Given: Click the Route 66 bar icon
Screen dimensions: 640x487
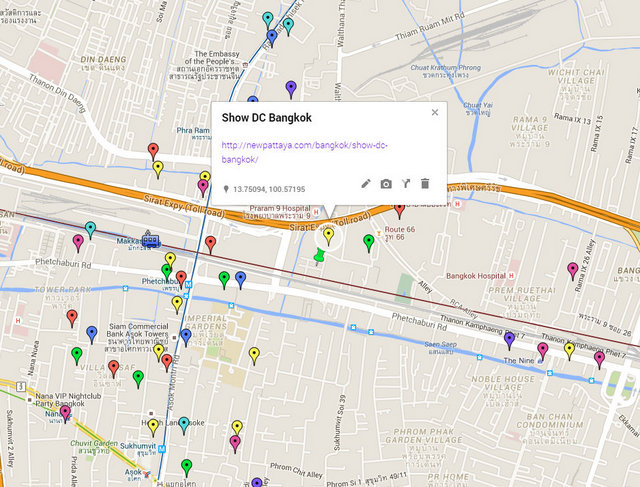Looking at the screenshot, I should [x=379, y=233].
